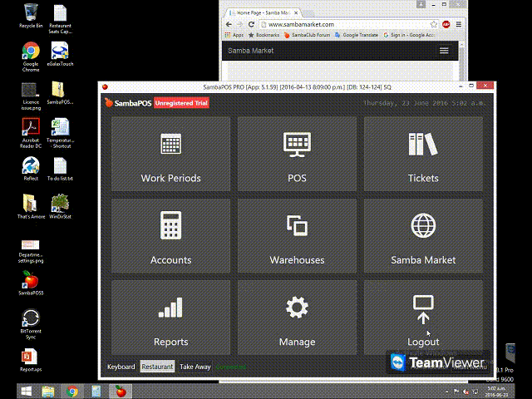
Task: Expand the Samba Market hamburger menu
Action: [x=444, y=51]
